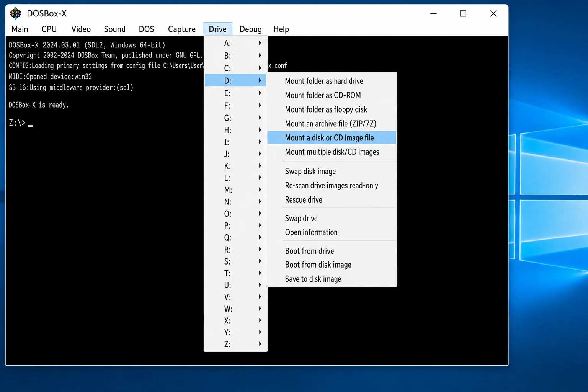Click the Z:\> command prompt line

point(21,123)
